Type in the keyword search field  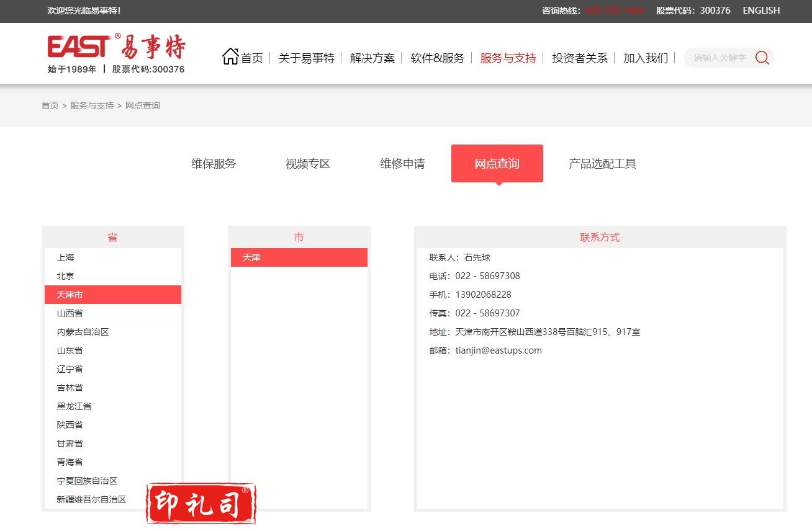click(x=720, y=58)
